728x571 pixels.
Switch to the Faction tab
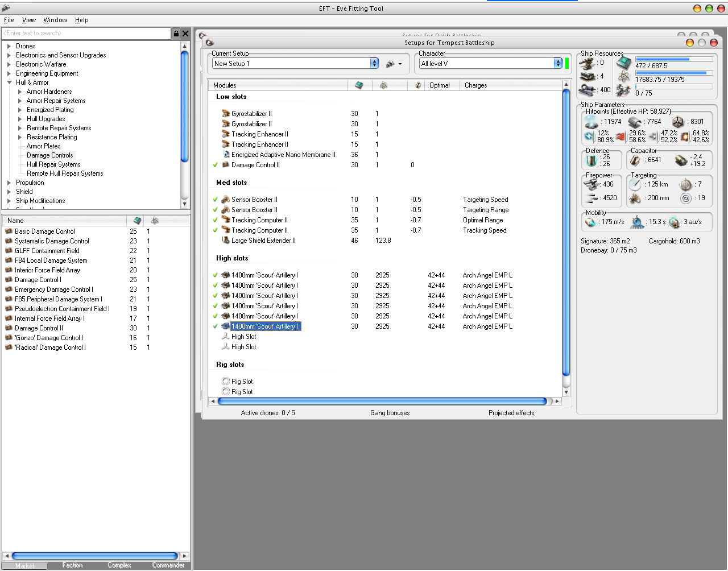pos(72,565)
